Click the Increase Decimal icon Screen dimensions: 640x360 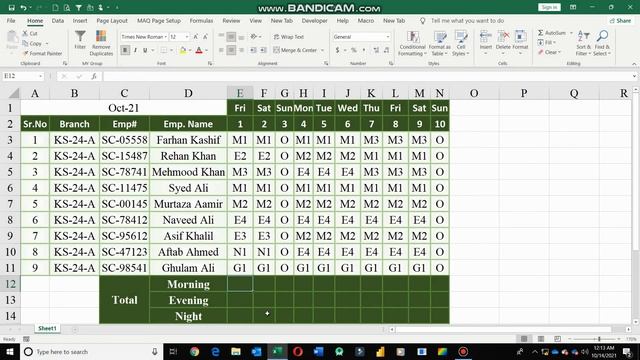click(x=376, y=50)
